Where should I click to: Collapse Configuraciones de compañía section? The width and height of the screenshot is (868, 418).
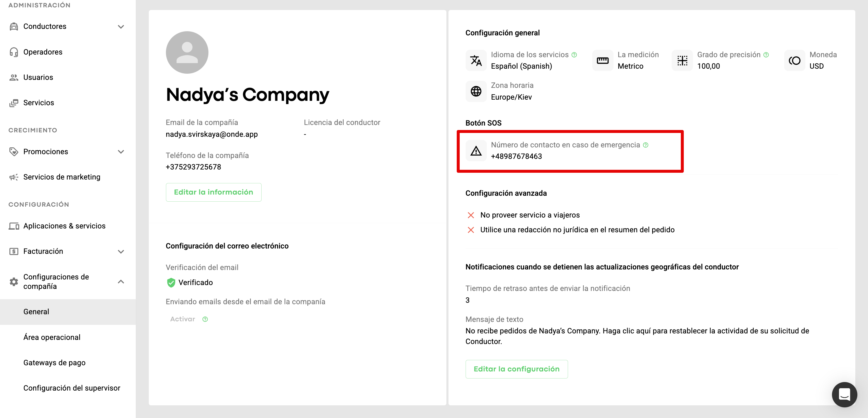(121, 281)
